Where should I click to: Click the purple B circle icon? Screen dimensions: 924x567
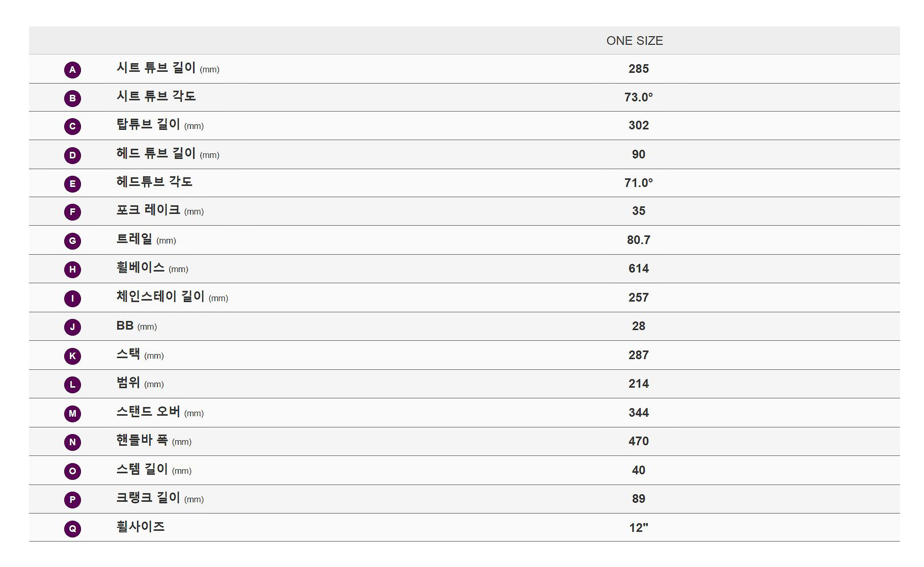(72, 98)
